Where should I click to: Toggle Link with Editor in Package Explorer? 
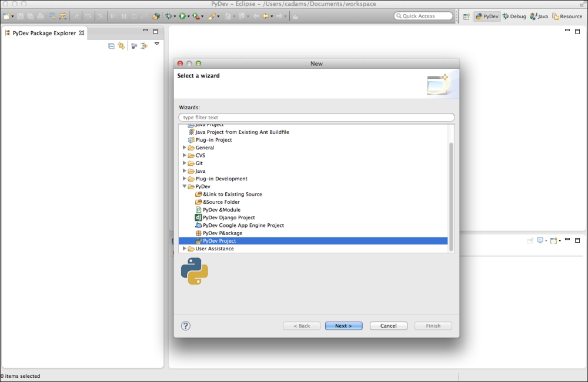121,46
